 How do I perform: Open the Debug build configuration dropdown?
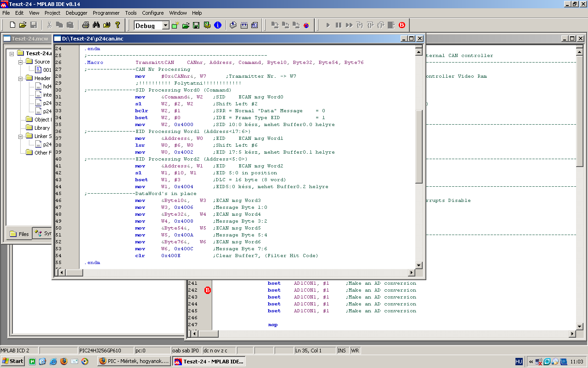pos(165,26)
